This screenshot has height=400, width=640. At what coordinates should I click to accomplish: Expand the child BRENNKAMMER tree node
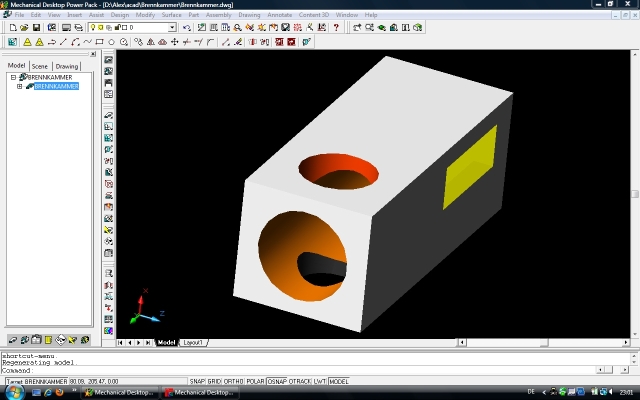click(20, 87)
